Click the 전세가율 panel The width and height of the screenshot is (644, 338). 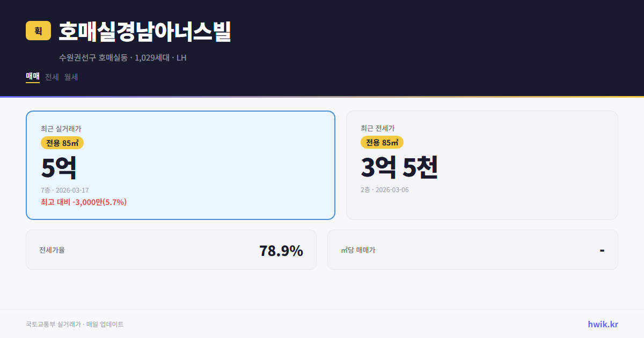coord(171,249)
